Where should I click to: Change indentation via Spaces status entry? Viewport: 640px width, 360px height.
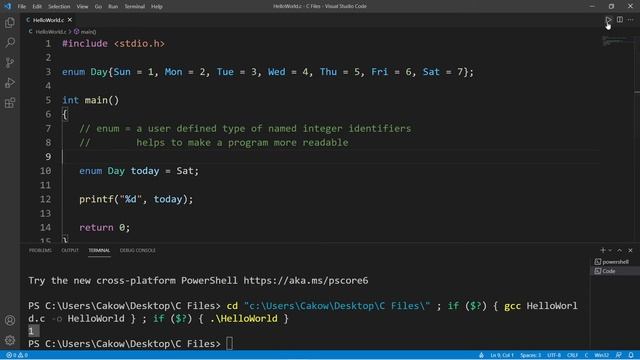531,355
